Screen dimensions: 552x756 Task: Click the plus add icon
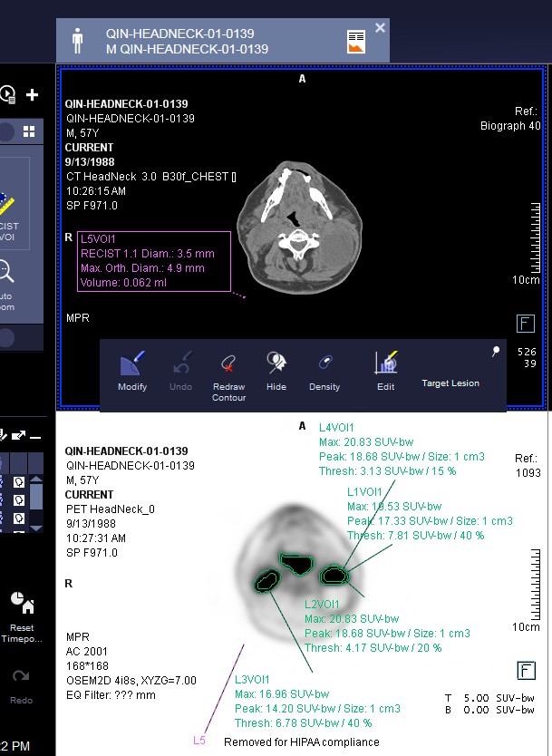pos(33,94)
